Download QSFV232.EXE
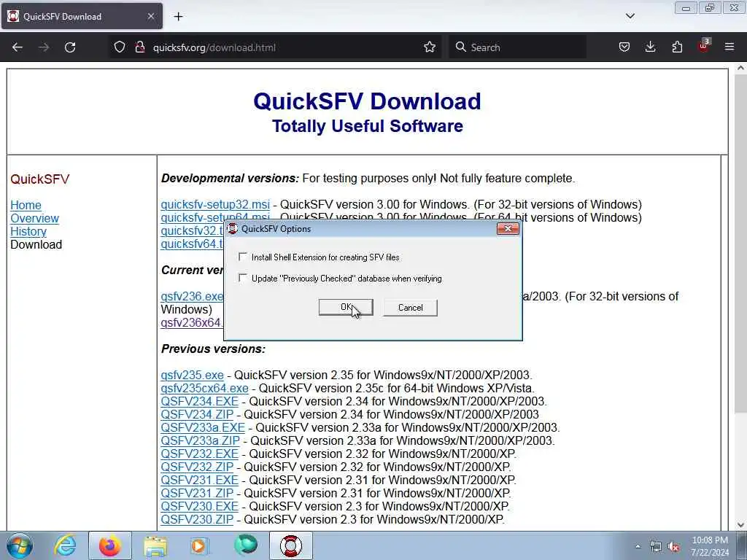The width and height of the screenshot is (747, 560). [x=199, y=454]
